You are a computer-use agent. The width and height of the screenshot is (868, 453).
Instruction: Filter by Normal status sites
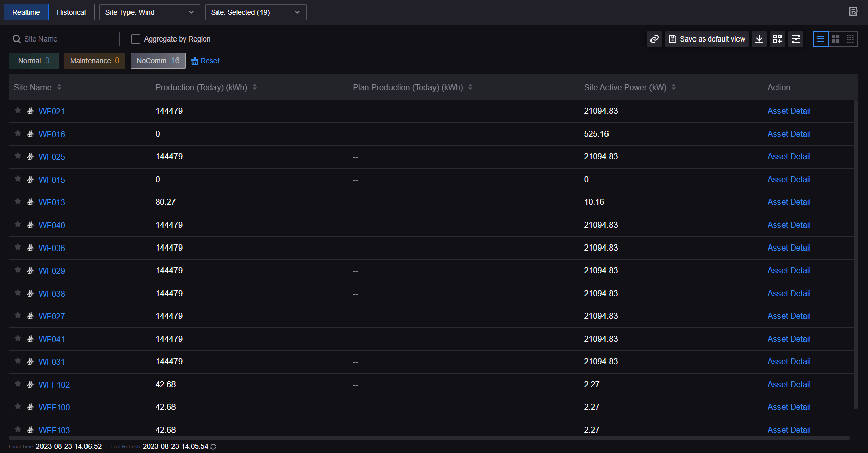tap(34, 61)
